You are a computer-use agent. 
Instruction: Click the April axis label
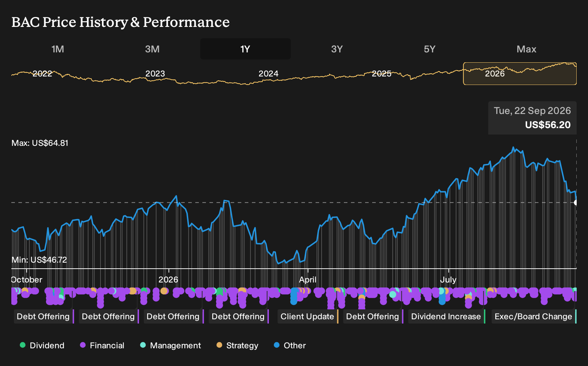pos(308,280)
